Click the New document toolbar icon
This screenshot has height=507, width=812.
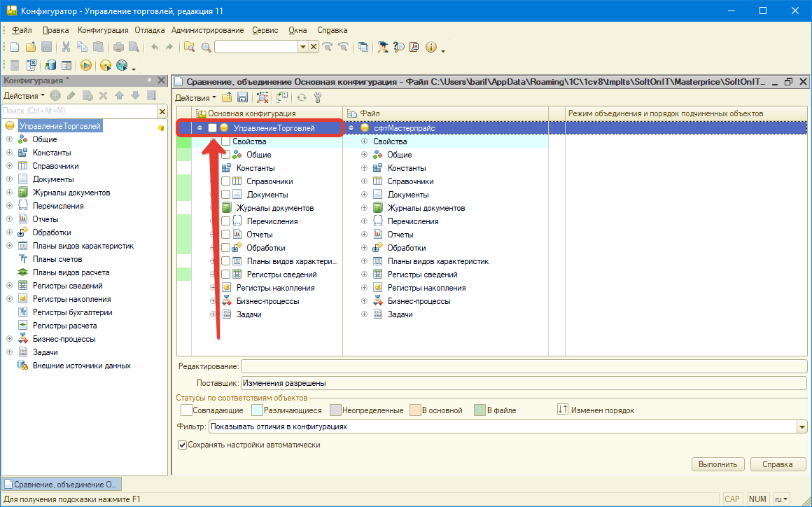pos(14,47)
